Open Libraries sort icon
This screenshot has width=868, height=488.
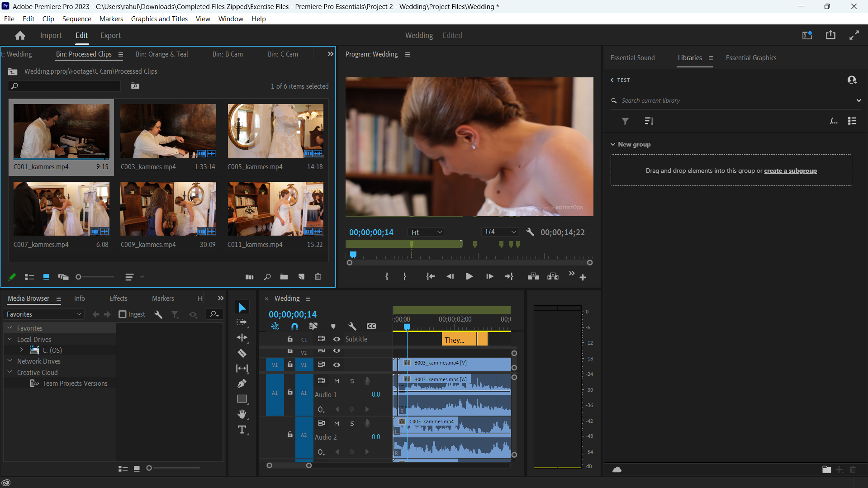(x=649, y=121)
